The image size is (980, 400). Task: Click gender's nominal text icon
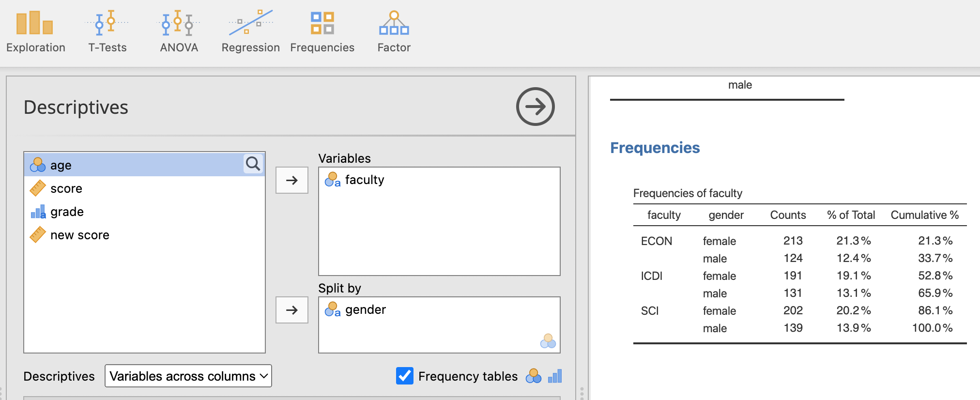tap(333, 309)
